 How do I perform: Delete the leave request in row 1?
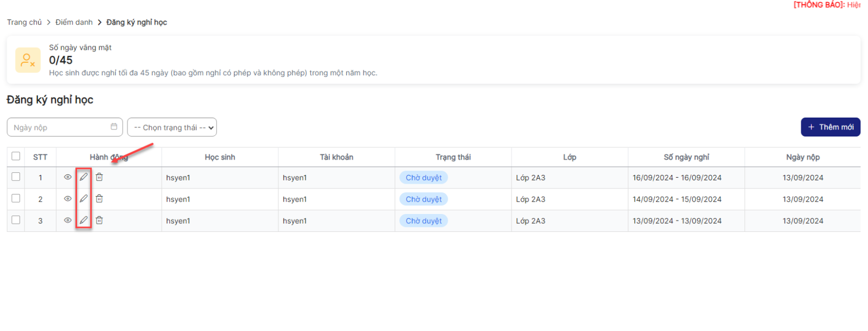[x=99, y=177]
